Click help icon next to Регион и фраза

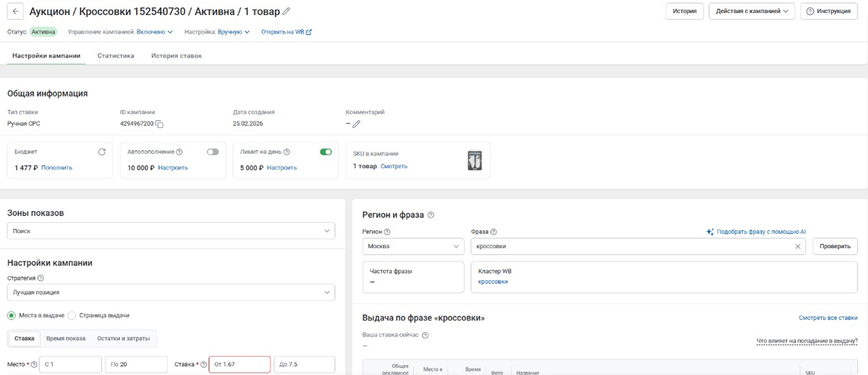(x=431, y=215)
